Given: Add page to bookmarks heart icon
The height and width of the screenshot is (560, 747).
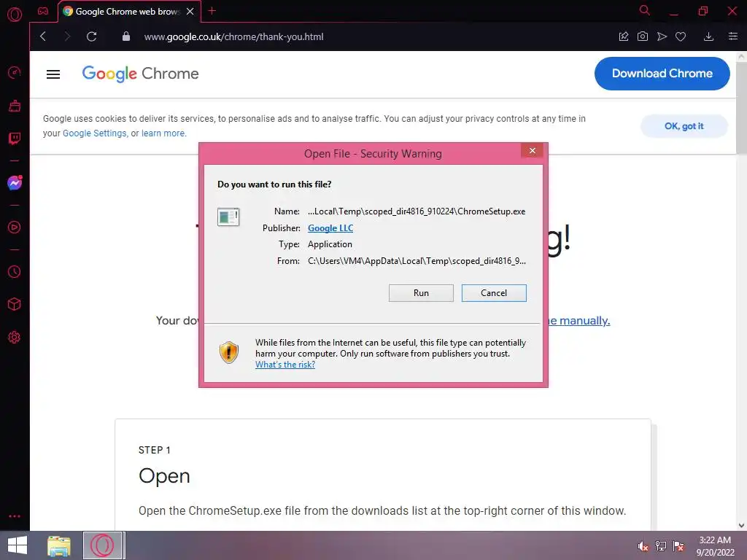Looking at the screenshot, I should click(x=681, y=36).
